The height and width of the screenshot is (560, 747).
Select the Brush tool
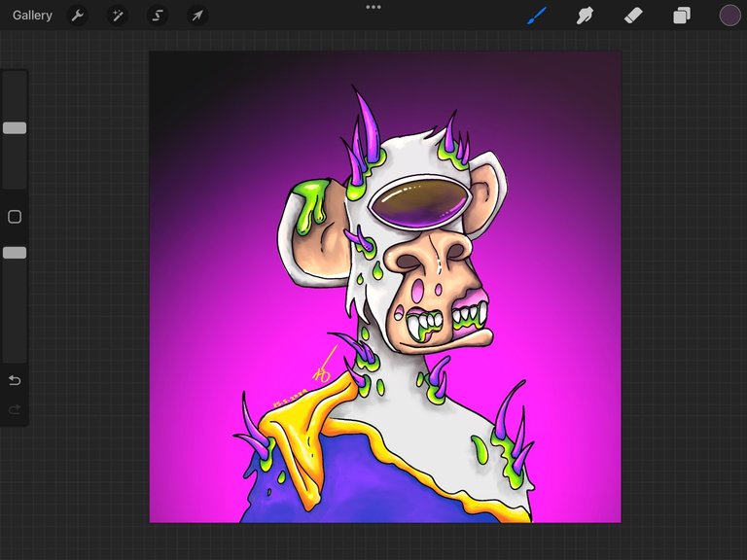click(537, 16)
